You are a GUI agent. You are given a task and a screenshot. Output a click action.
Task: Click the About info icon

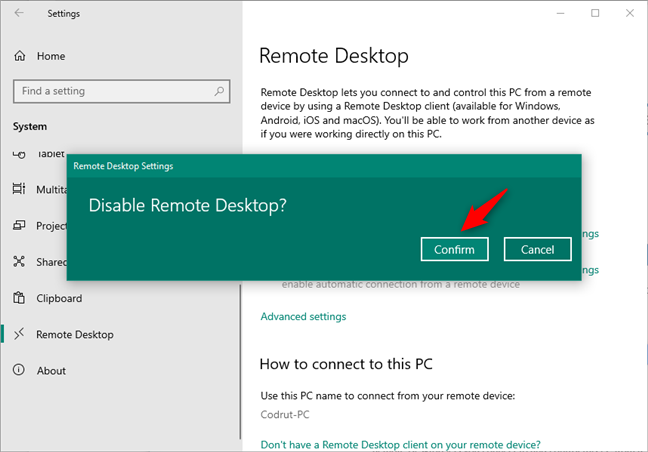[19, 370]
